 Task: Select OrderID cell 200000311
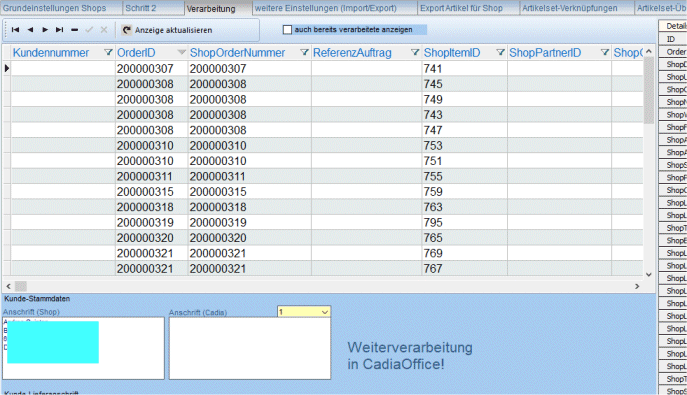pos(152,176)
